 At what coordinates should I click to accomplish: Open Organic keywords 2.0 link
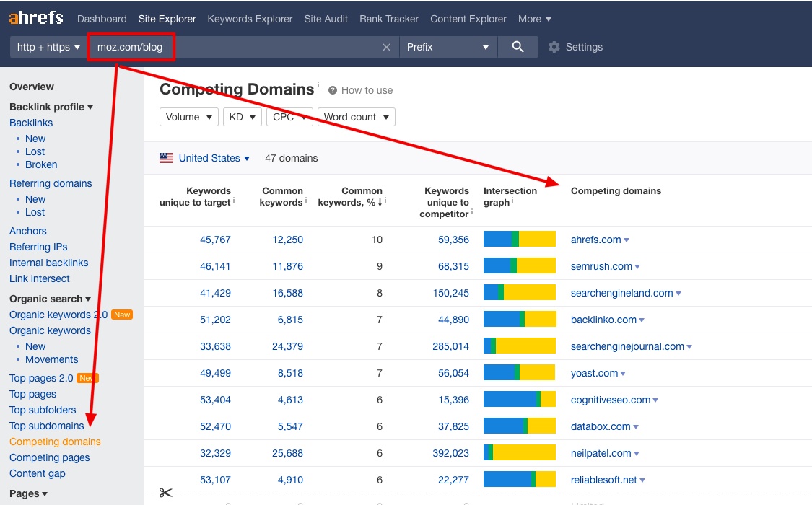pyautogui.click(x=58, y=315)
